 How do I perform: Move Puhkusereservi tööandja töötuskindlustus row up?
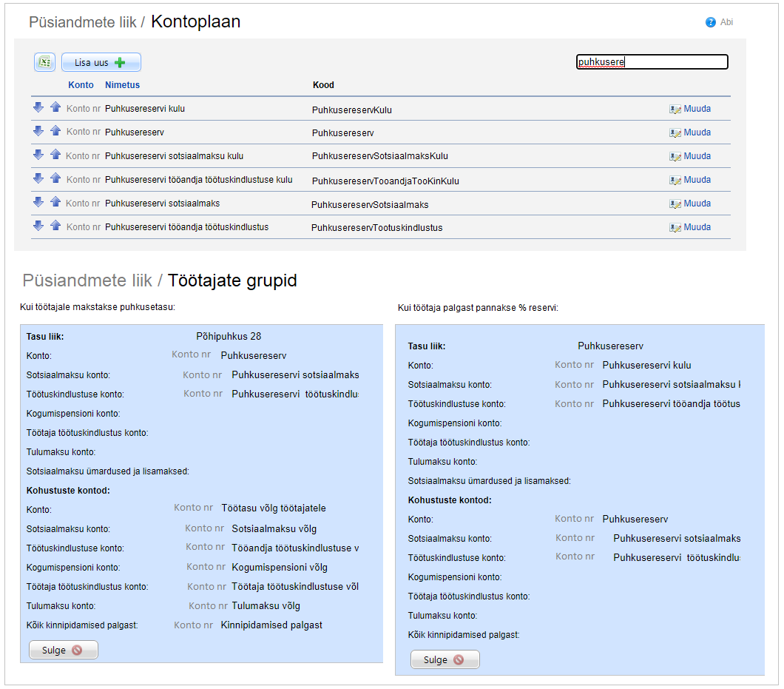55,226
